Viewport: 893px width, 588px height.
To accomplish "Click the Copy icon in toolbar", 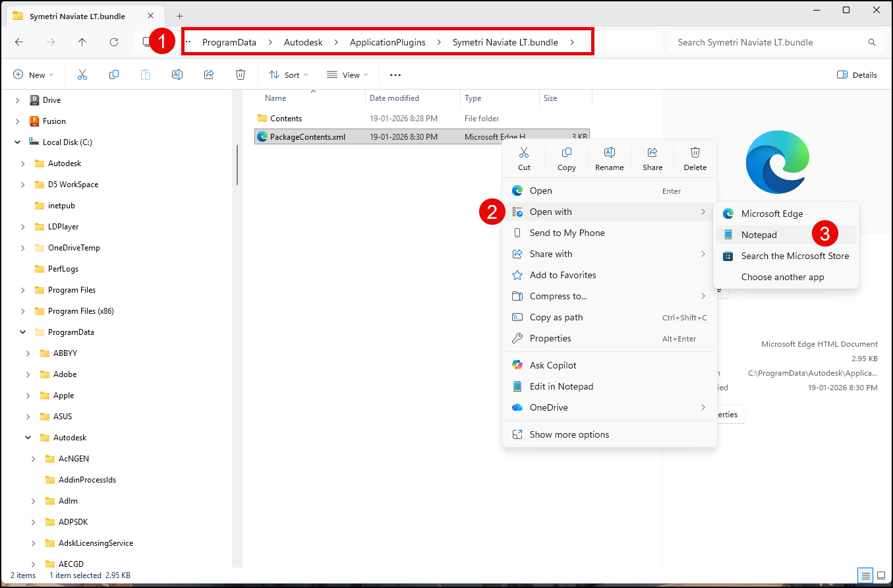I will click(114, 74).
